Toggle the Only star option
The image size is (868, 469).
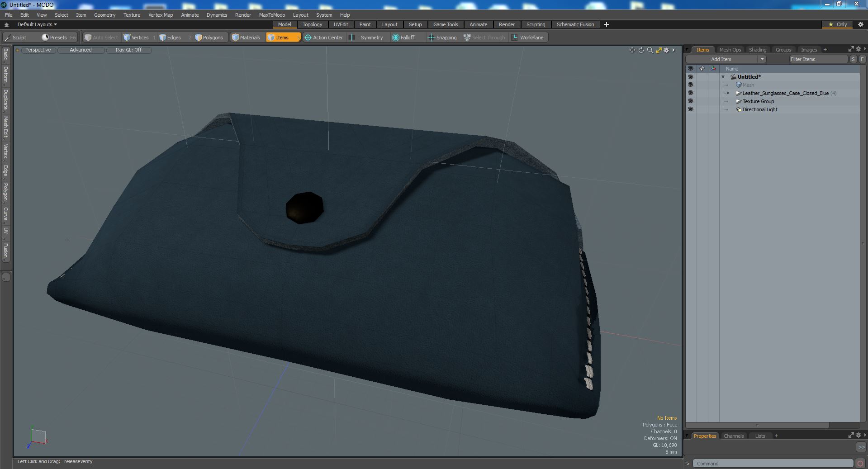pos(838,24)
